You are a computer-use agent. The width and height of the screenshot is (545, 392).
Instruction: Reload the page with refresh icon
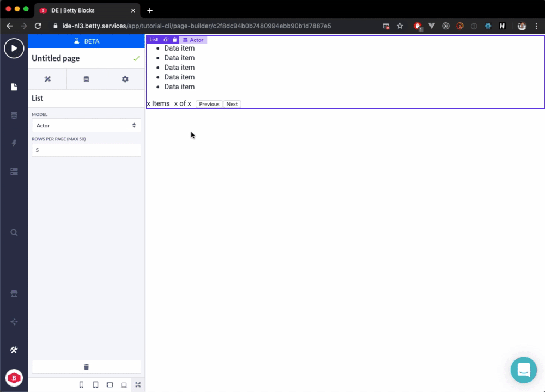pos(38,26)
